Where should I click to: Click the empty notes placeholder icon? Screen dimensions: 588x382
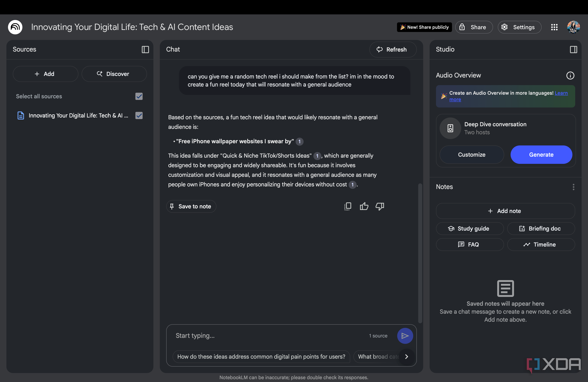coord(505,288)
